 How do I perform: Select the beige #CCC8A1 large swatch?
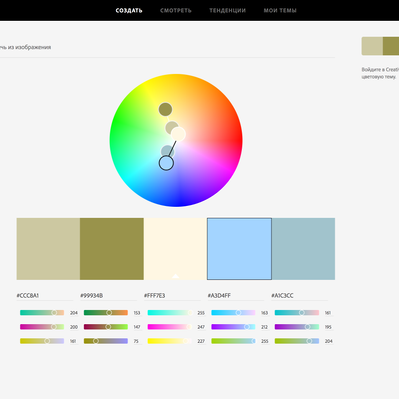click(x=48, y=249)
